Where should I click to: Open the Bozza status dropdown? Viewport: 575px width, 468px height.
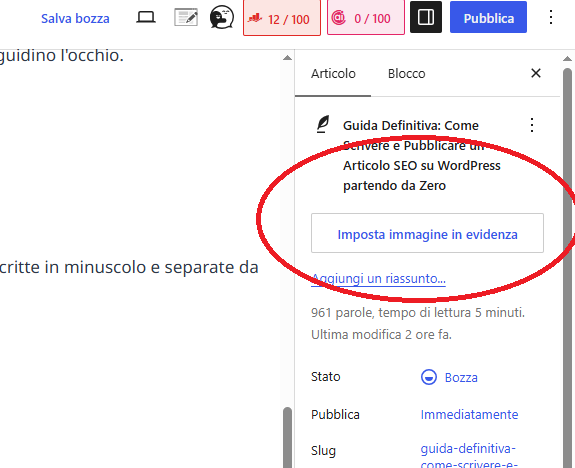click(x=449, y=377)
